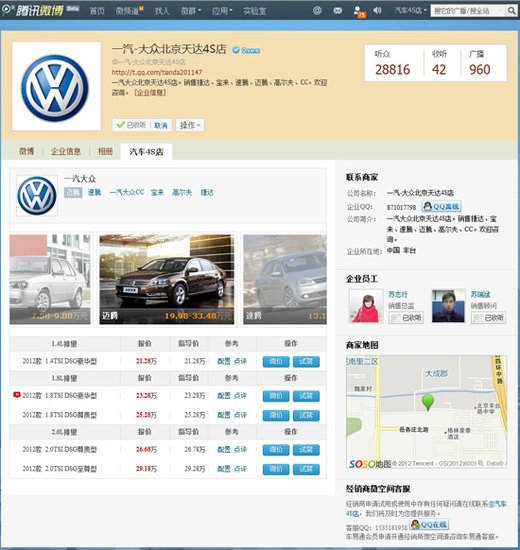Open 实验室 in the top navigation
520x550 pixels.
pos(255,11)
